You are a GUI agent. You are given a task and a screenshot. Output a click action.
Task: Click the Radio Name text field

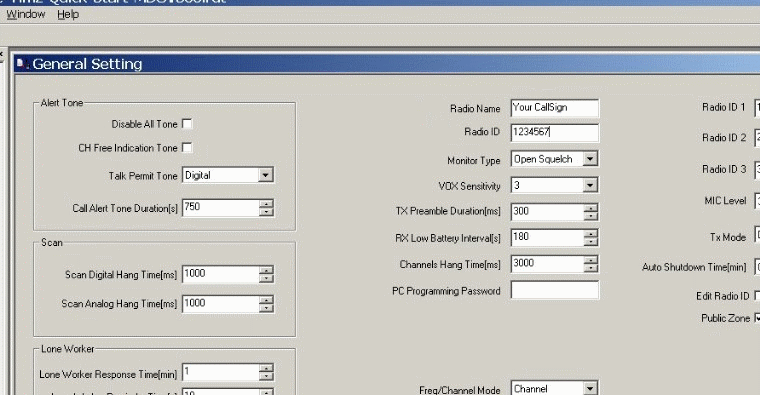pyautogui.click(x=554, y=108)
